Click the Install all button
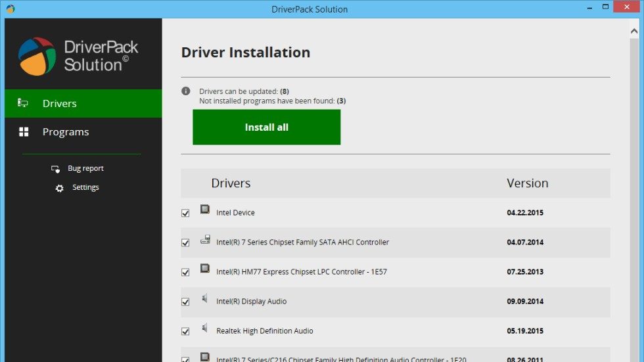Viewport: 644px width, 362px height. 267,127
